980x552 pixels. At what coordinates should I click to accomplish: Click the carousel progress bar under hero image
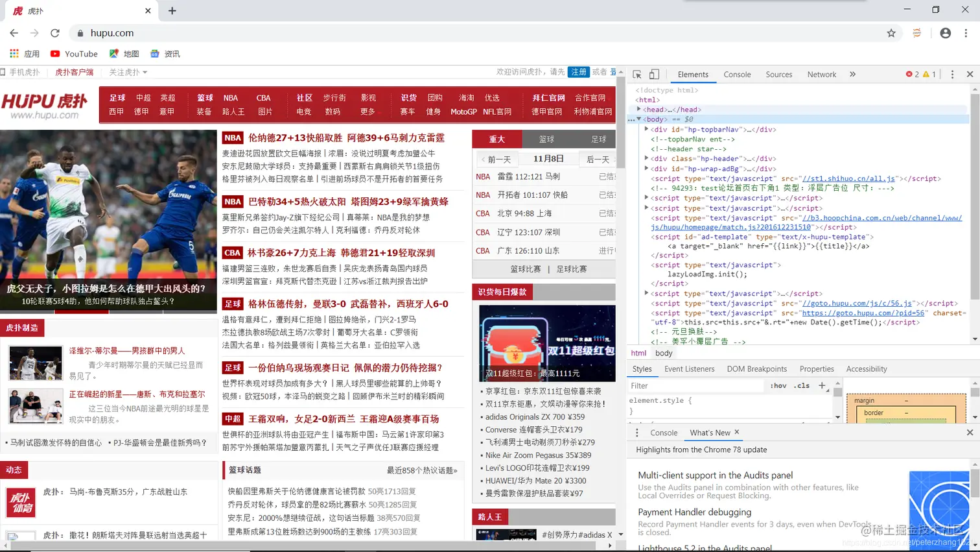coord(82,311)
